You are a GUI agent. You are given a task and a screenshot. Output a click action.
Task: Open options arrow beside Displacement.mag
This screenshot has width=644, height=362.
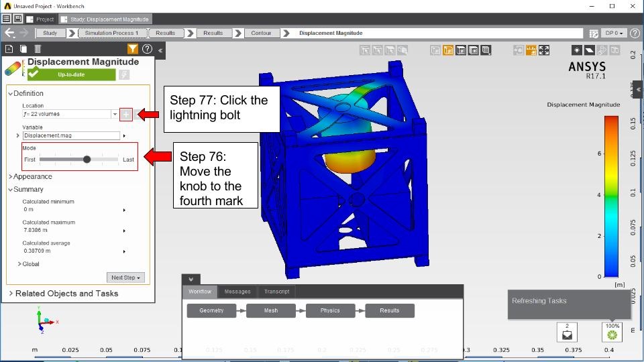(124, 136)
